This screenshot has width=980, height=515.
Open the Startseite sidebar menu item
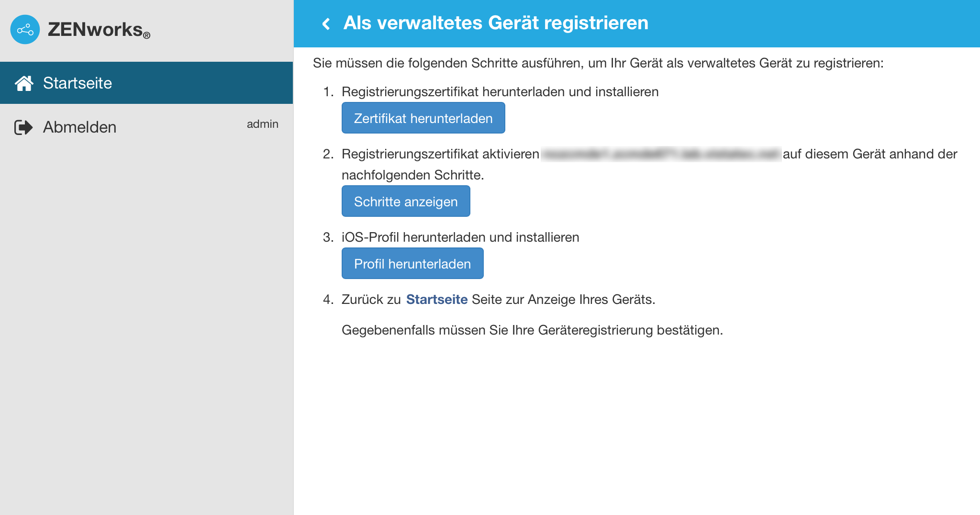pos(78,83)
